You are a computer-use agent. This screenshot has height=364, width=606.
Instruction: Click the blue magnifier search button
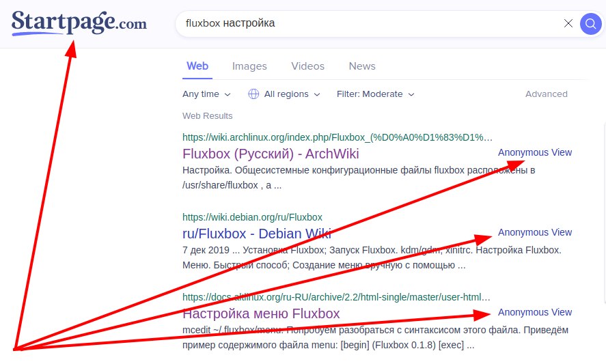pyautogui.click(x=590, y=24)
